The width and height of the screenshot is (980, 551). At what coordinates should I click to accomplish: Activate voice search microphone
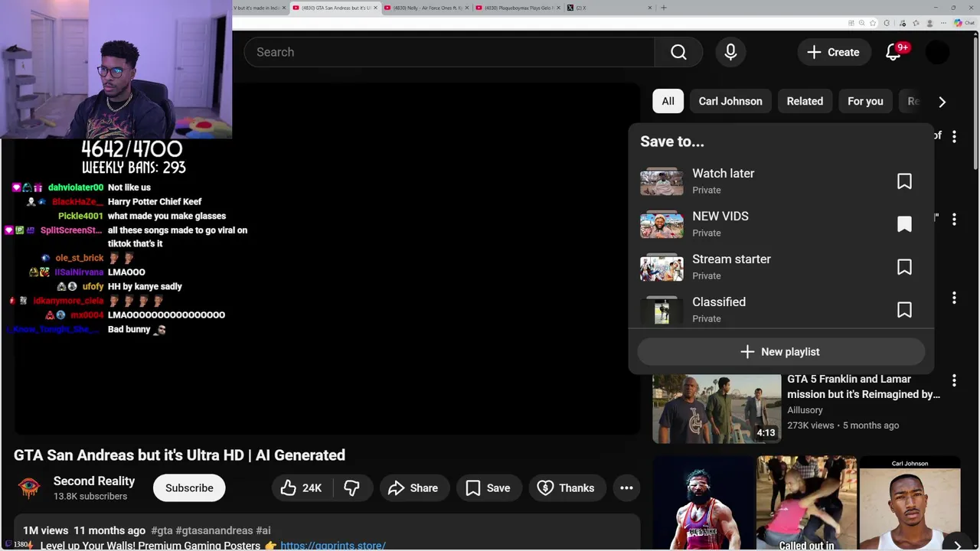pos(730,52)
